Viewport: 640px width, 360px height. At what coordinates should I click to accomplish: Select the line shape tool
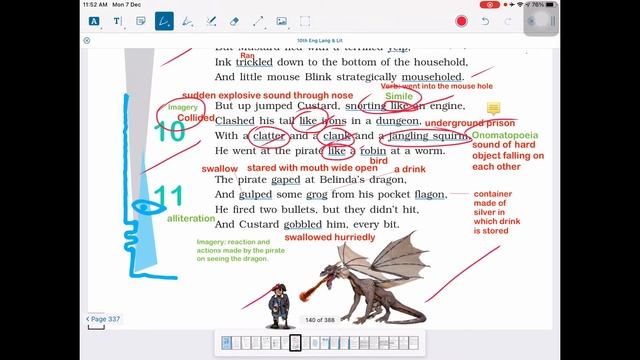[258, 21]
